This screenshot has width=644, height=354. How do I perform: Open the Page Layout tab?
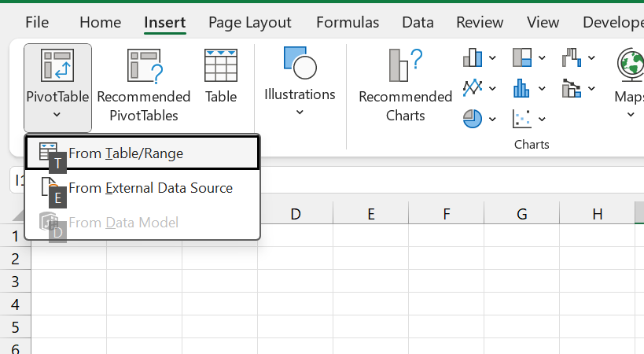(249, 23)
